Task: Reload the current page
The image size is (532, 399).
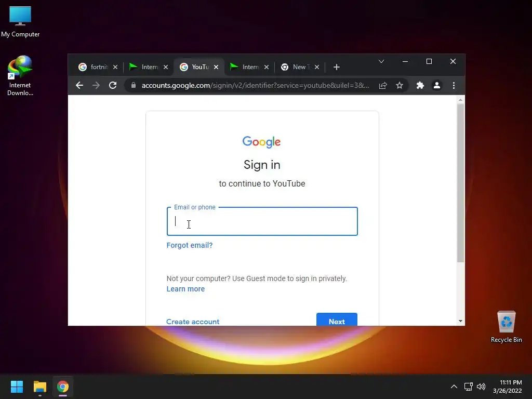Action: 113,86
